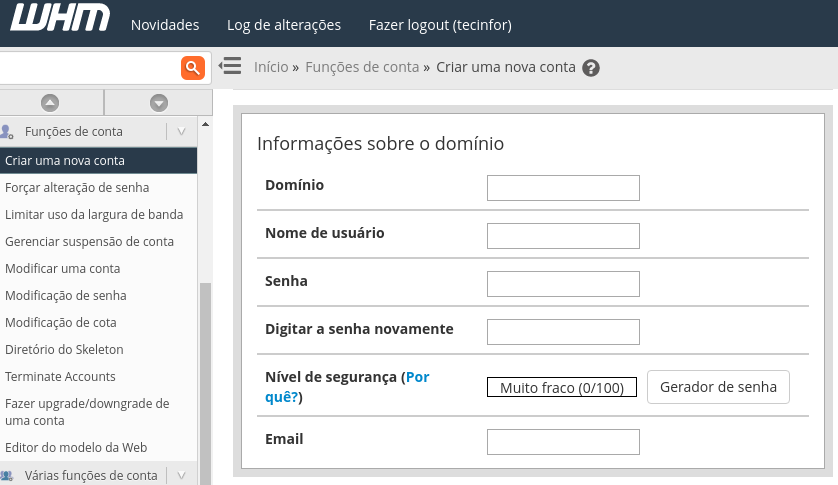
Task: Open Modificação de cota
Action: tap(60, 322)
